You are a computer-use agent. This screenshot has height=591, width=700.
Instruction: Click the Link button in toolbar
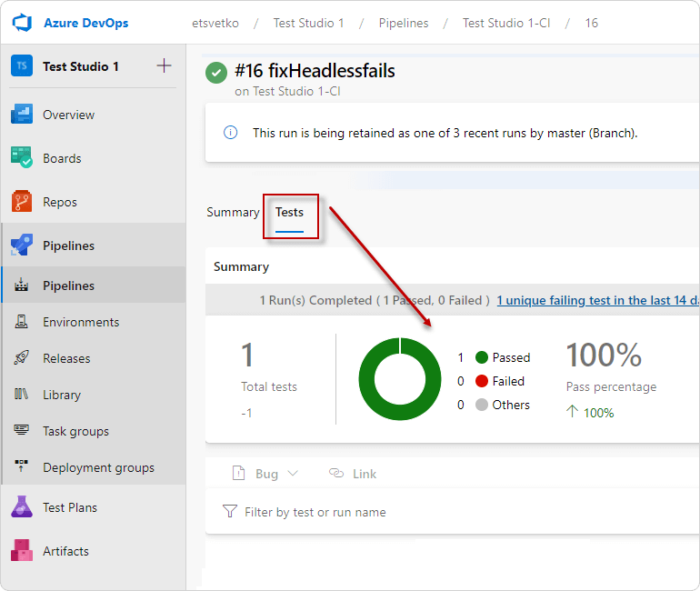pos(353,474)
